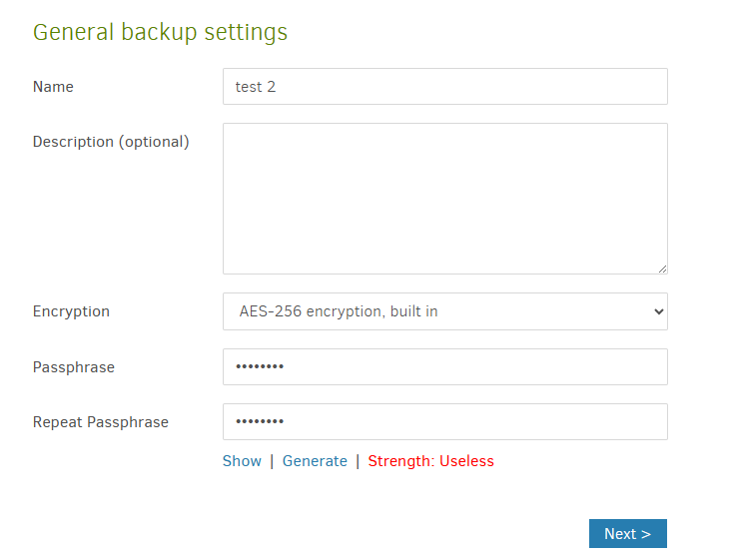Click the 'Description (optional)' label
Viewport: 737px width, 560px height.
tap(111, 142)
